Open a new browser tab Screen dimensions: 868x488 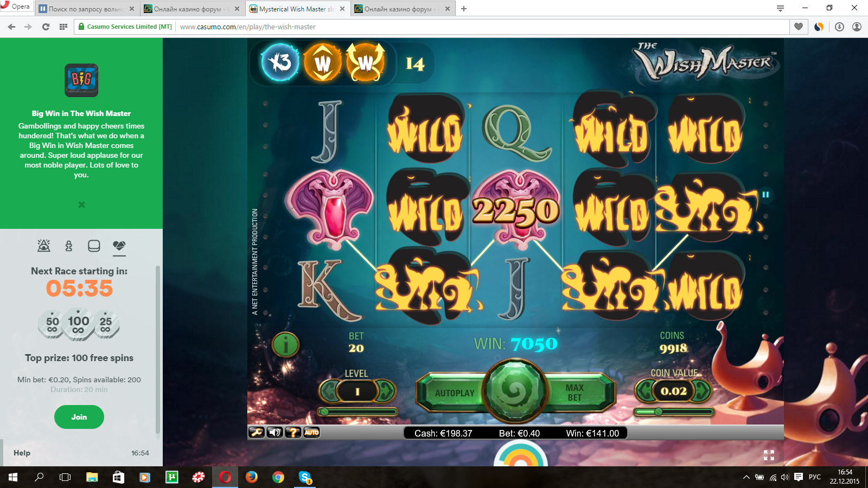464,9
